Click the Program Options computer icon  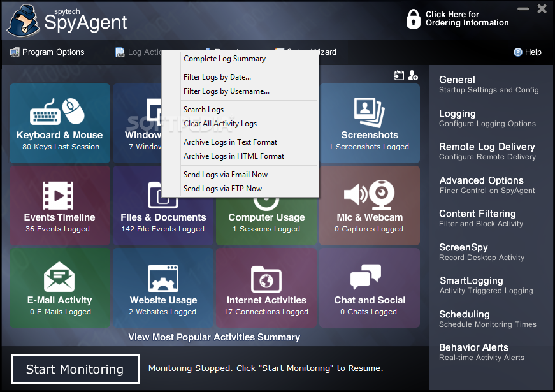[x=15, y=52]
